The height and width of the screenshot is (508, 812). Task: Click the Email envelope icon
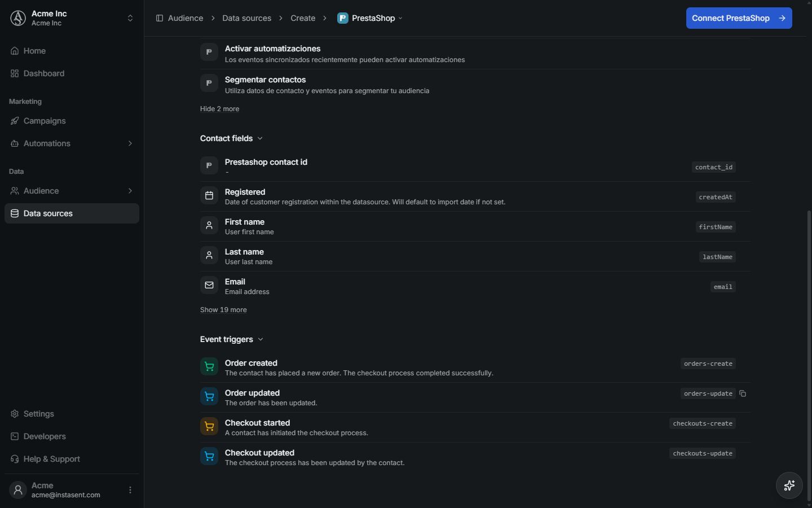point(209,285)
